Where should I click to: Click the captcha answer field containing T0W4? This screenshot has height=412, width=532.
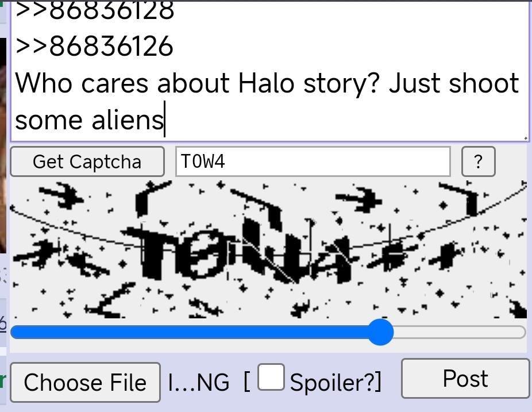click(313, 161)
